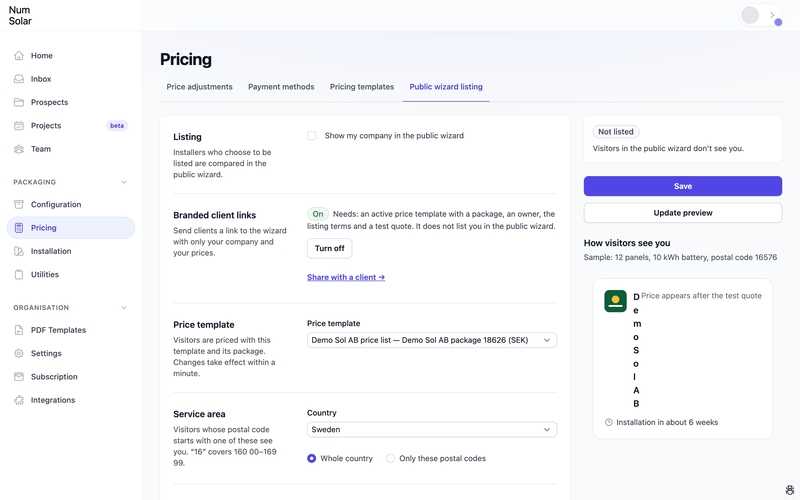Collapse the Packaging section chevron

(124, 182)
